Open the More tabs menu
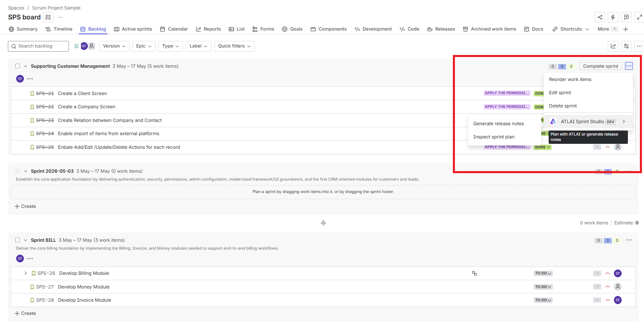Viewport: 644px width, 324px height. click(x=607, y=29)
